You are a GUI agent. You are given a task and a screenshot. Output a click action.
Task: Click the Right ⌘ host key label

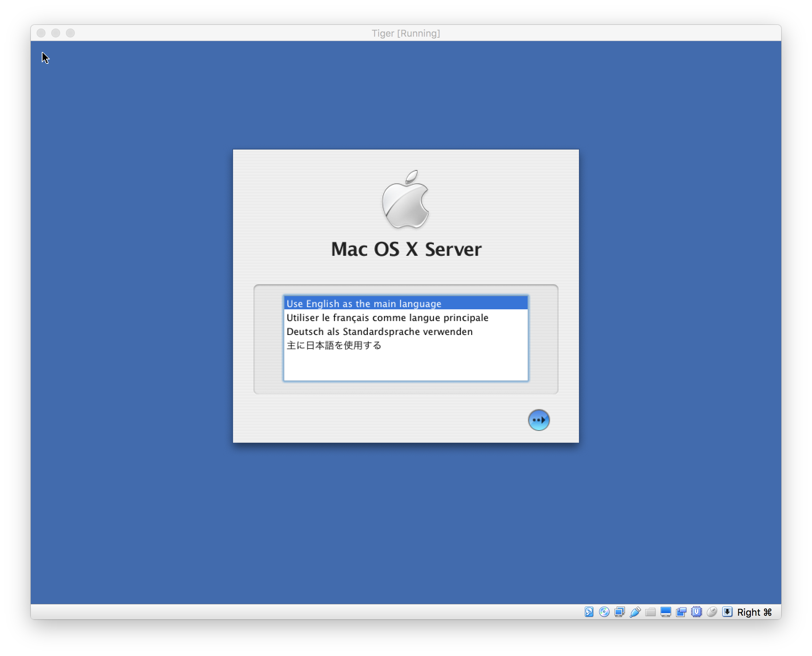[x=754, y=612]
